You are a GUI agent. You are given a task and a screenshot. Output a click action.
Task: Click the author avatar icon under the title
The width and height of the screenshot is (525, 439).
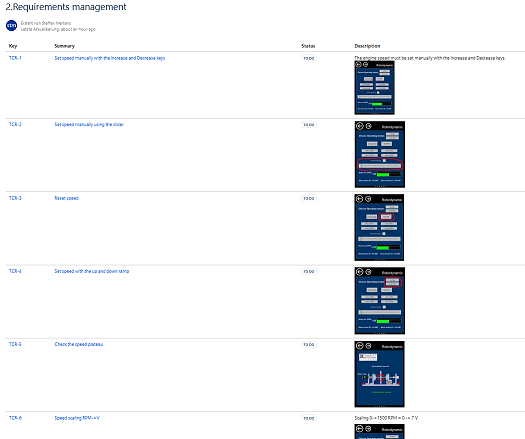(x=11, y=26)
